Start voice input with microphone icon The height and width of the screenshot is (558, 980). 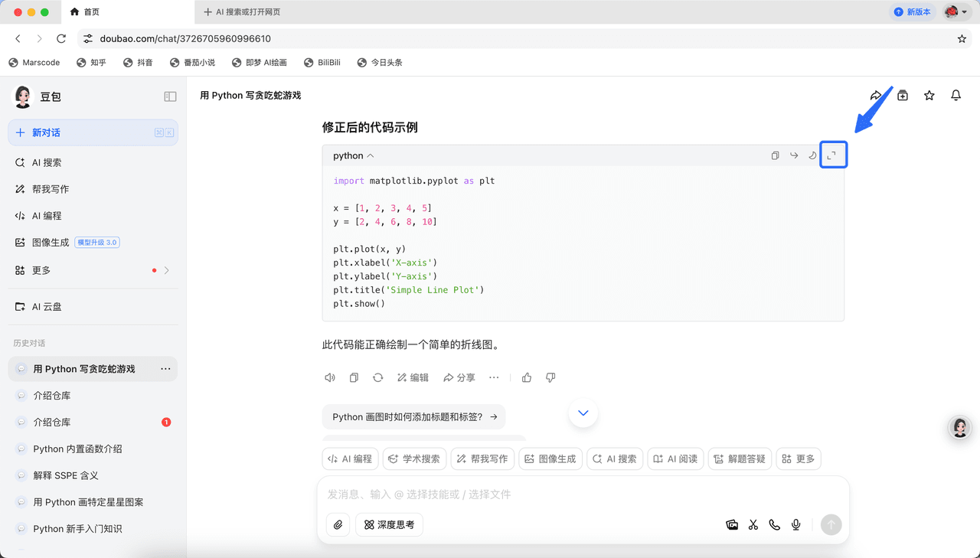point(796,524)
